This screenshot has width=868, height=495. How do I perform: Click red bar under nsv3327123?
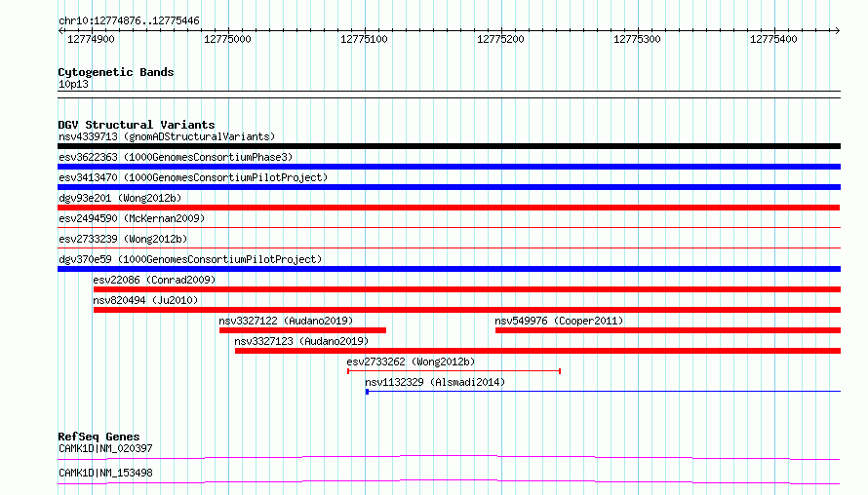537,351
